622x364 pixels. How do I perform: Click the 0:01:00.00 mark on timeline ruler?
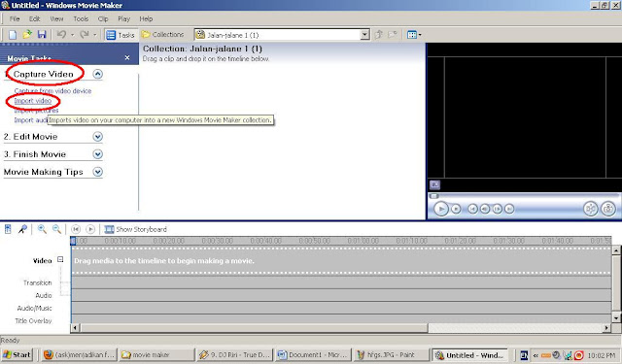(x=363, y=241)
